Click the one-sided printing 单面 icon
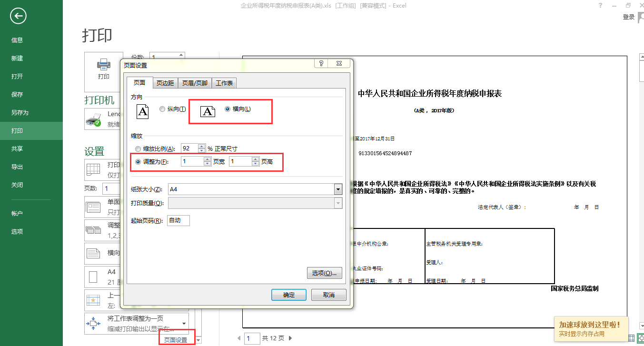The image size is (644, 346). (93, 208)
